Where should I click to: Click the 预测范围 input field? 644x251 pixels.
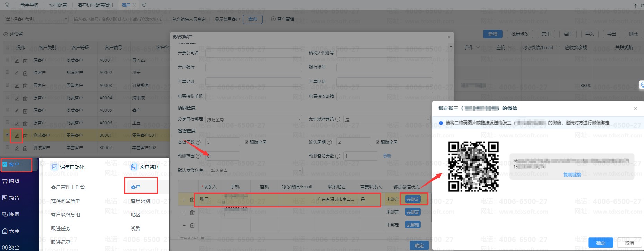pos(223,156)
